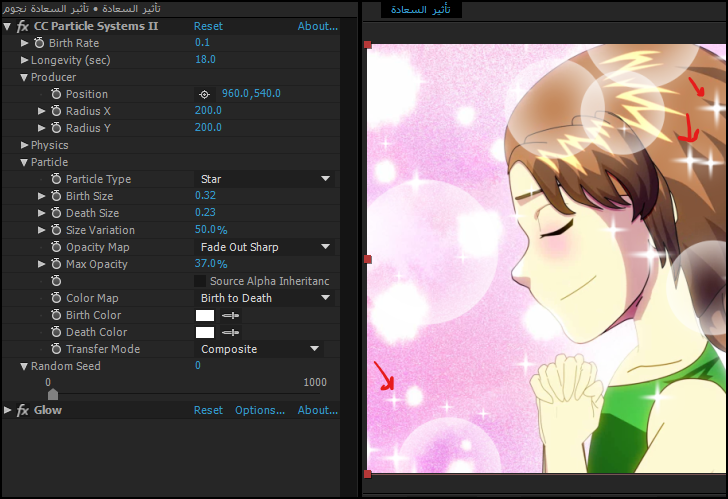Enable Source Alpha Inheritance checkbox
This screenshot has height=499, width=728.
coord(200,281)
